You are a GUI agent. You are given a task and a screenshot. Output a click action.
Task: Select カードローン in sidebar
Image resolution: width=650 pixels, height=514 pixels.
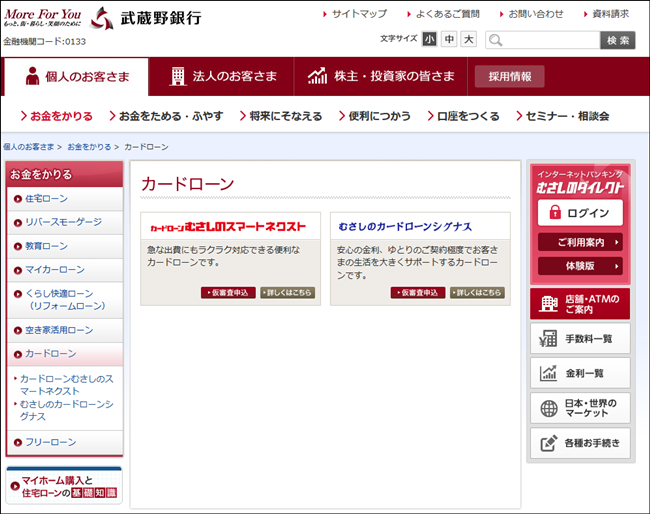tap(65, 354)
